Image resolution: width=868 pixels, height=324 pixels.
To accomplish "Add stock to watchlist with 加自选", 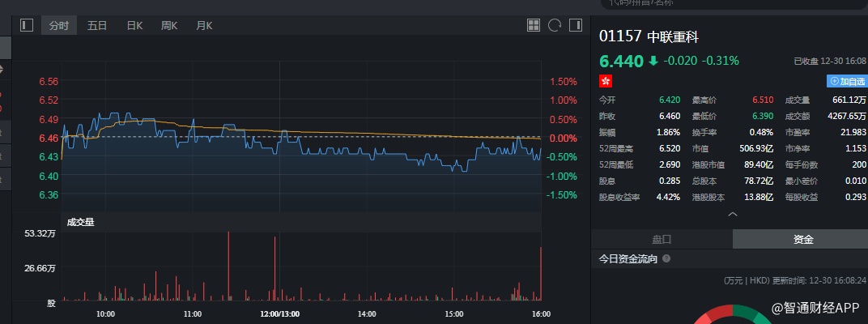I will (847, 81).
